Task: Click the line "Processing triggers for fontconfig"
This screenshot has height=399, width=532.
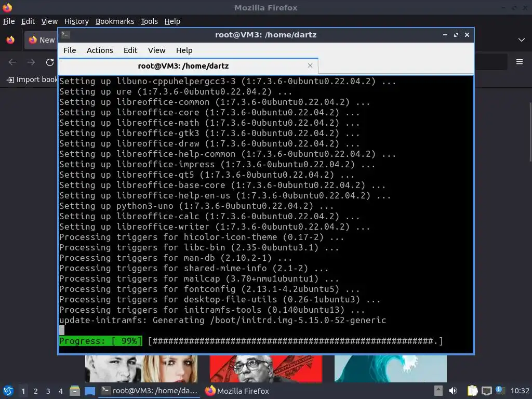Action: (x=209, y=289)
